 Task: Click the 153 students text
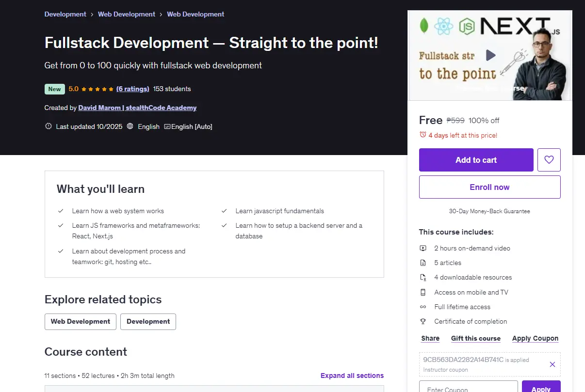(x=172, y=89)
